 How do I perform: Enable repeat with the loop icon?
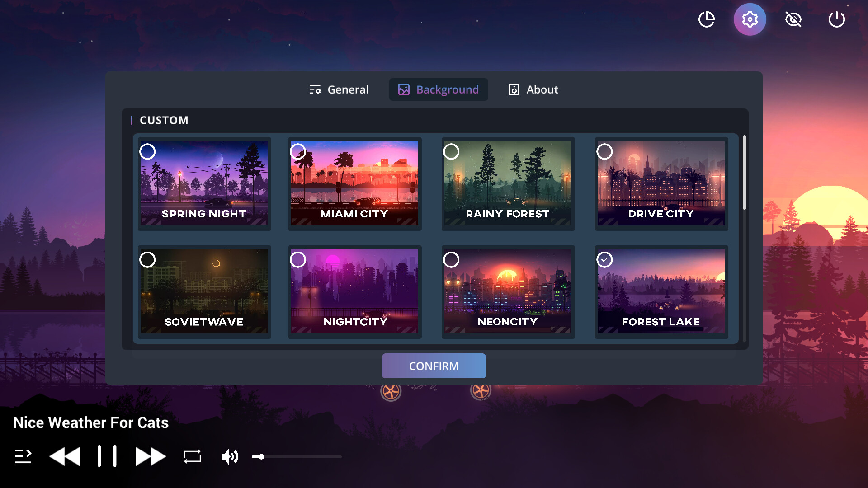click(x=192, y=456)
